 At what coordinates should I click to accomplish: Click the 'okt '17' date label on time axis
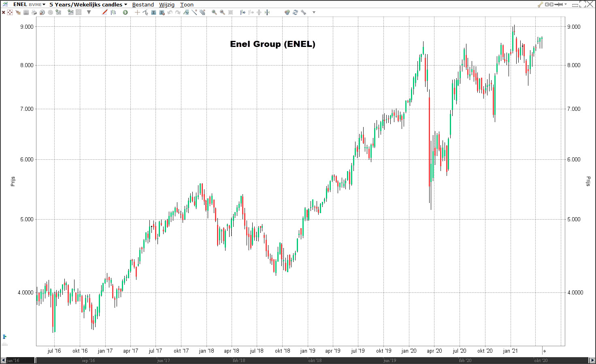pyautogui.click(x=181, y=351)
